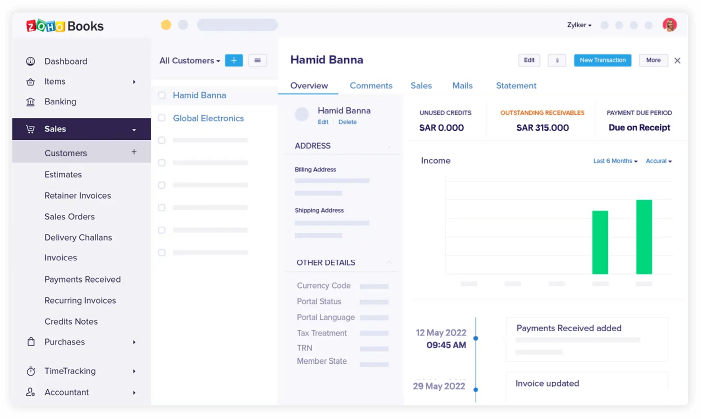Image resolution: width=701 pixels, height=419 pixels.
Task: Open Retainer Invoices in sidebar
Action: click(78, 195)
